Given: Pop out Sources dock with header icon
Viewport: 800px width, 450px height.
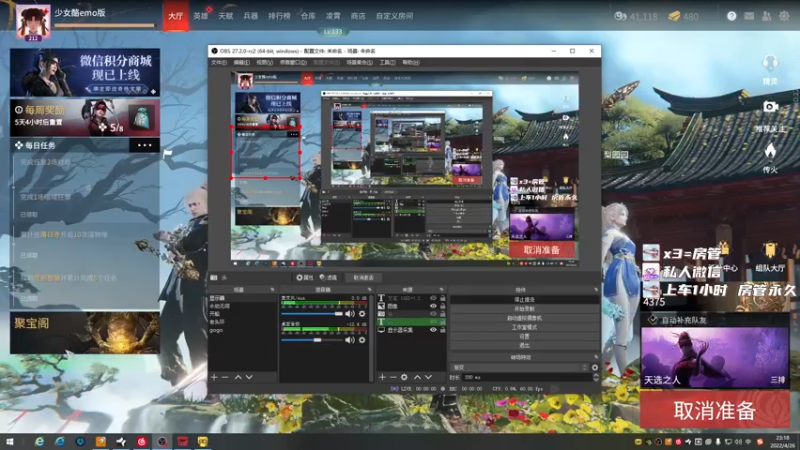Looking at the screenshot, I should tap(442, 290).
